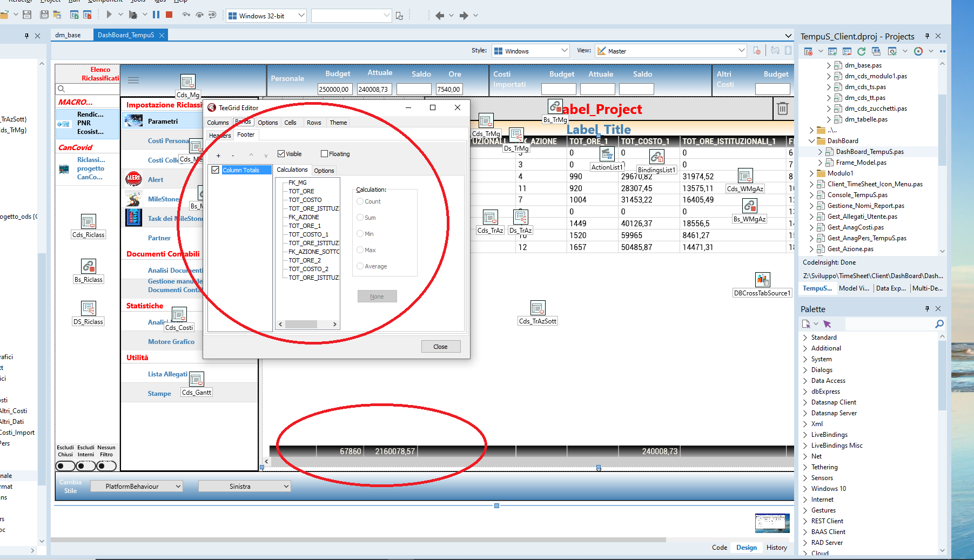Screen dimensions: 974x560
Task: Switch to the Headers sub-tab
Action: 220,136
